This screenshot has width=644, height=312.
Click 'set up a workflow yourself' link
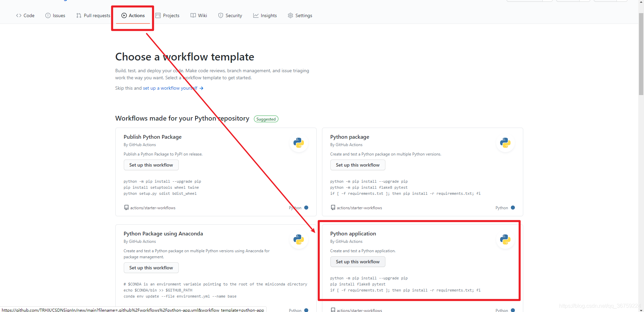pos(170,88)
